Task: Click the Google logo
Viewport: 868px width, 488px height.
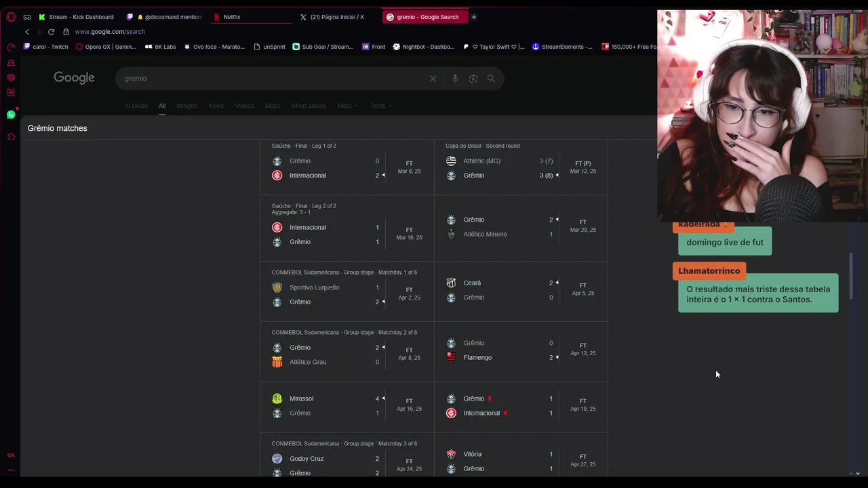Action: (74, 78)
